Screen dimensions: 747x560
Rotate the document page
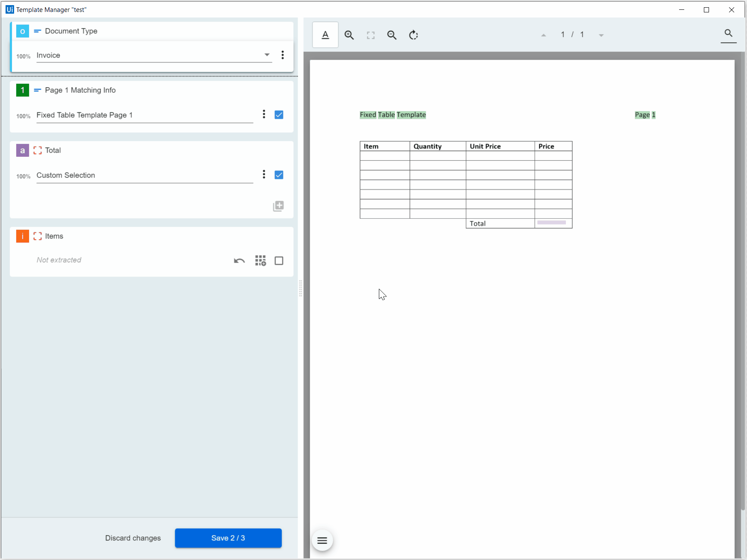413,35
